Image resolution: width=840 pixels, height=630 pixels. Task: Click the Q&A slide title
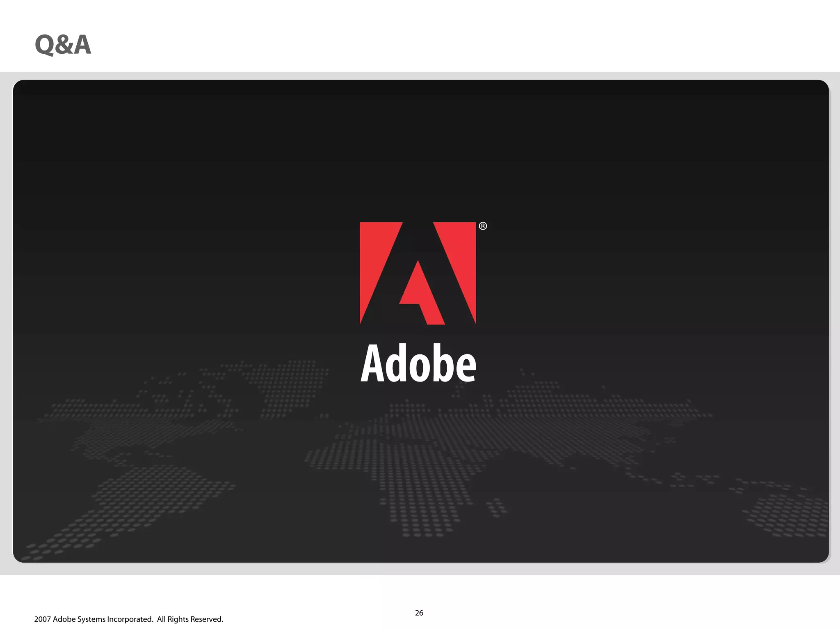[63, 44]
